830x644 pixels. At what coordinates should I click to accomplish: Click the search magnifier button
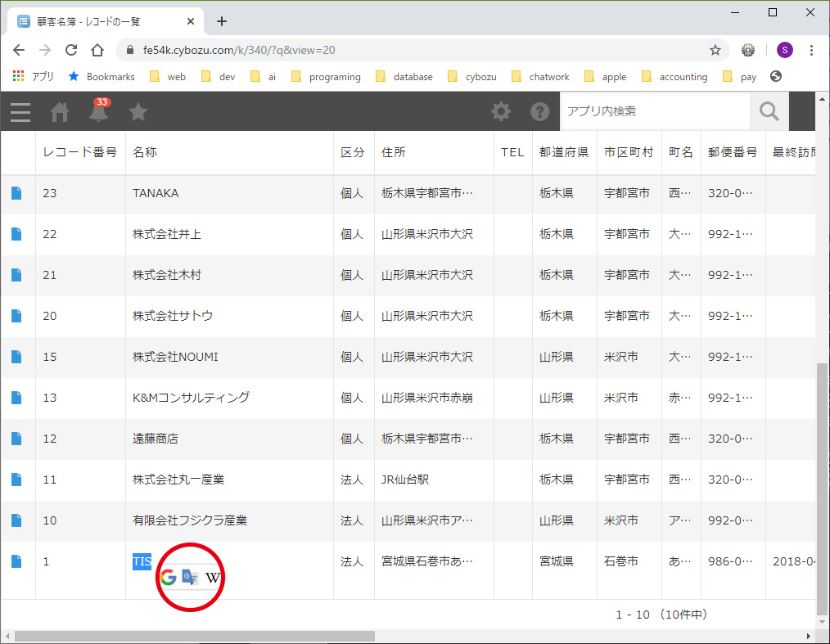pyautogui.click(x=769, y=111)
